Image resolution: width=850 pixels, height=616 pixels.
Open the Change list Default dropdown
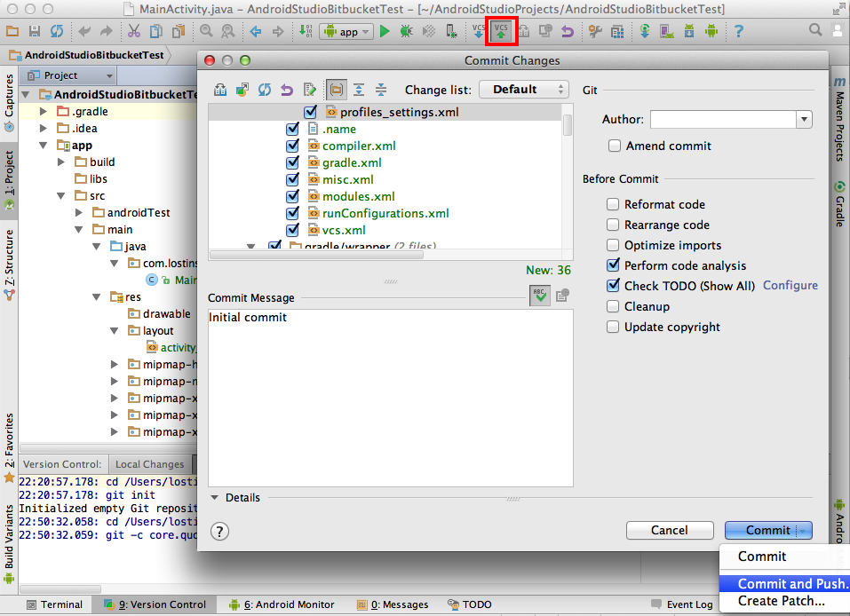(x=523, y=90)
